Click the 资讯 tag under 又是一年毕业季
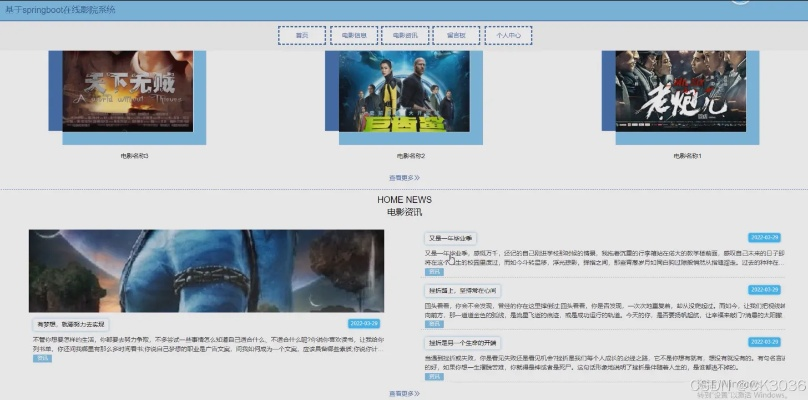This screenshot has height=400, width=808. (434, 271)
